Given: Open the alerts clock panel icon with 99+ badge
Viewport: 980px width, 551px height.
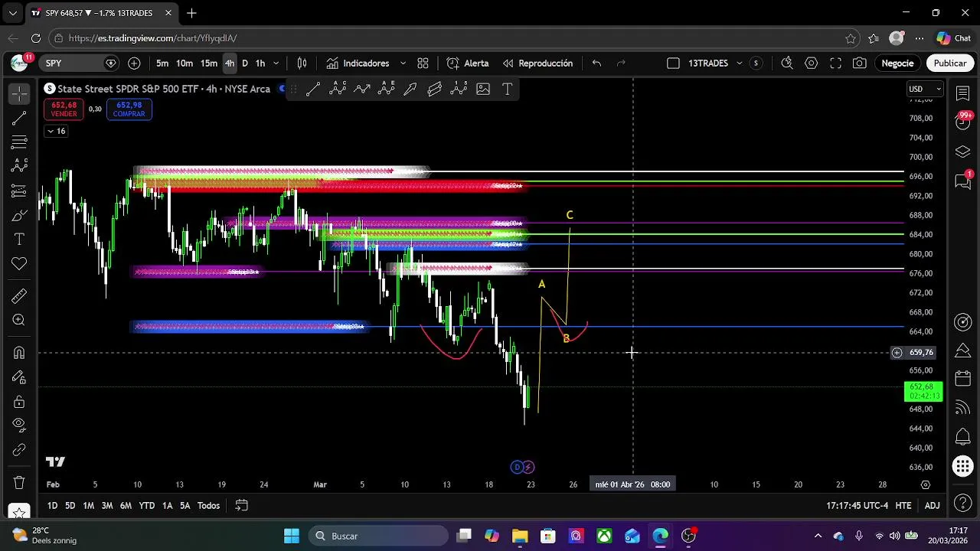Looking at the screenshot, I should 963,120.
